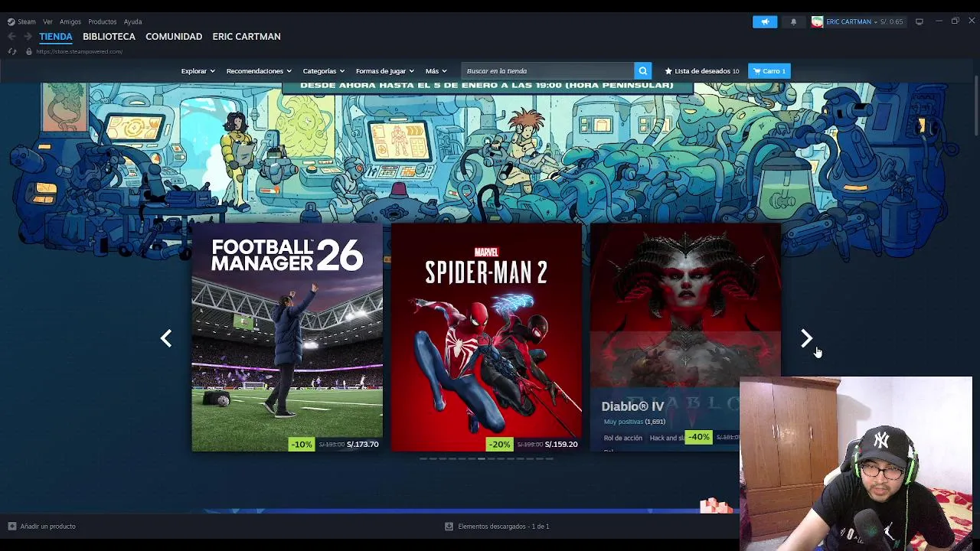The width and height of the screenshot is (980, 551).
Task: Expand the Categorías dropdown
Action: point(323,71)
